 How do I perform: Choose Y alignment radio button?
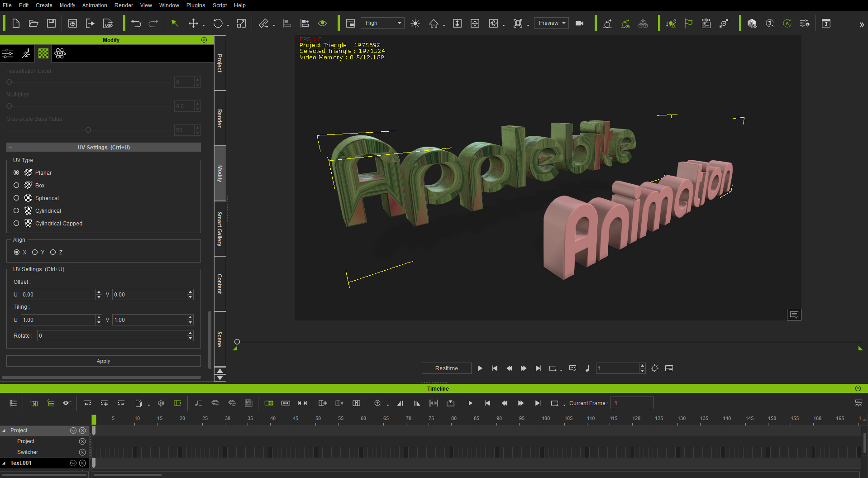[35, 252]
